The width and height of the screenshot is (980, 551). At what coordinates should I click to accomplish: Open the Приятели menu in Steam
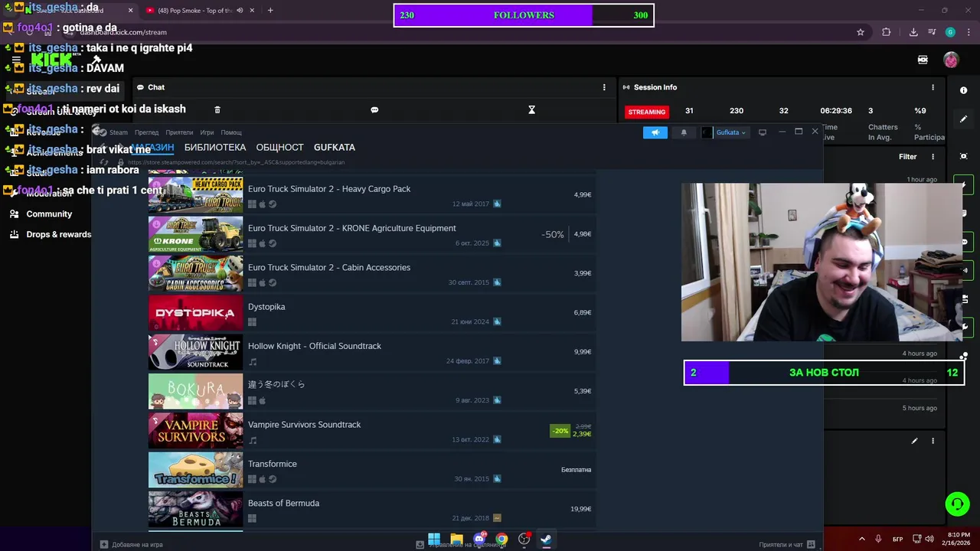coord(179,132)
